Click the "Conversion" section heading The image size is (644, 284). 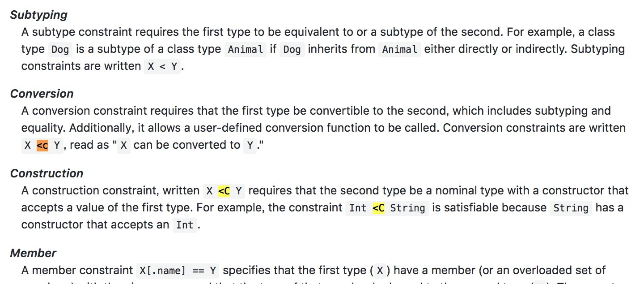point(42,94)
